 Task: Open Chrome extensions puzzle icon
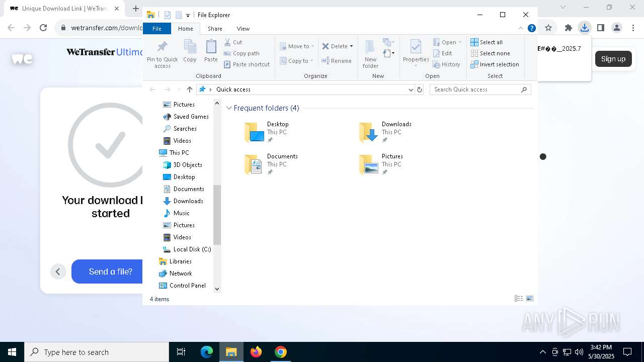(x=568, y=28)
